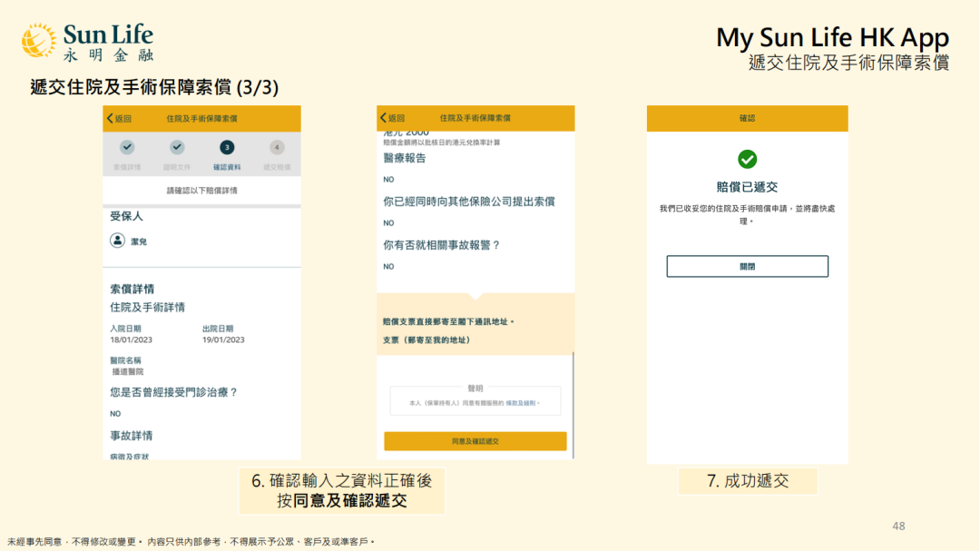This screenshot has width=980, height=551.
Task: Select the completed 索償詳情 step check icon
Action: [127, 147]
